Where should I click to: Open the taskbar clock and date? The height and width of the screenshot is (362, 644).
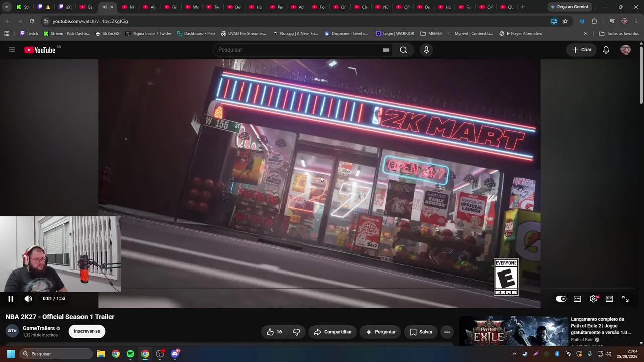627,354
